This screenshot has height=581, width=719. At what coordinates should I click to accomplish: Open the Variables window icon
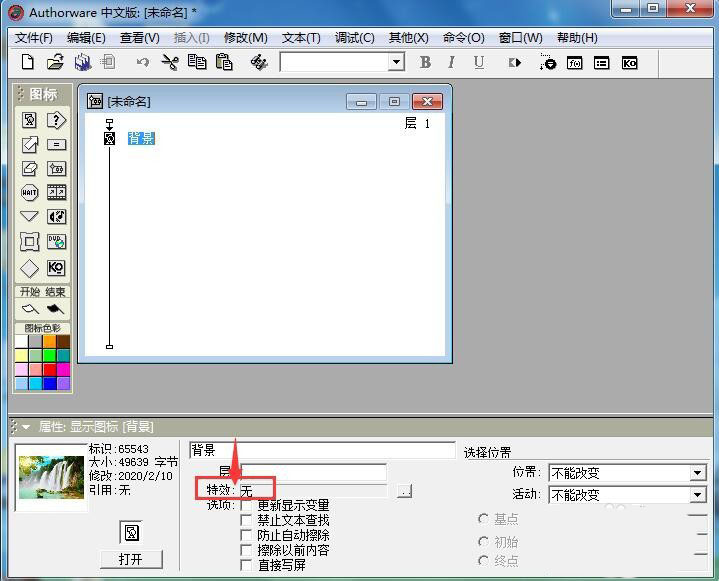(x=602, y=63)
